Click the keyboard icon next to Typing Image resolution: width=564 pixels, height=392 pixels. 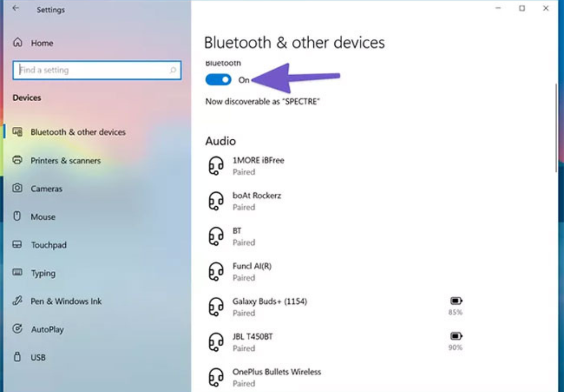click(x=17, y=272)
